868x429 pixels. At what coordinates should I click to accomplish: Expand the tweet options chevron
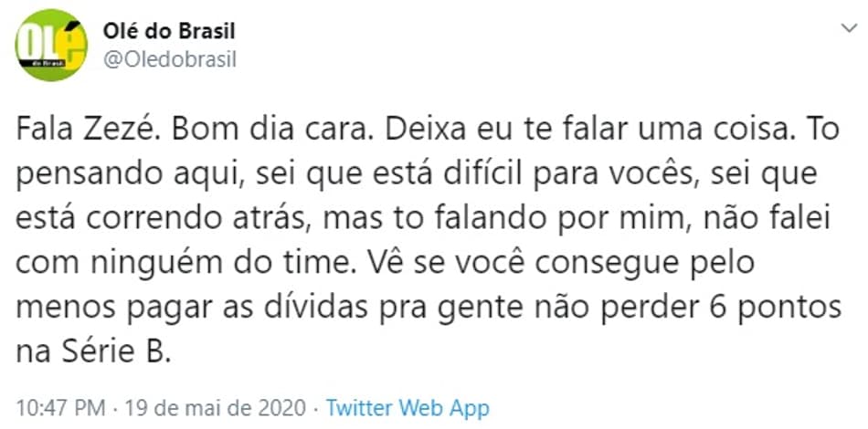pyautogui.click(x=849, y=28)
